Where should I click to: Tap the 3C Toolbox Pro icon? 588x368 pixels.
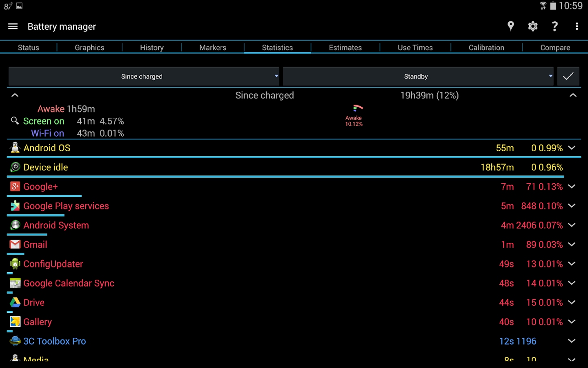(15, 341)
